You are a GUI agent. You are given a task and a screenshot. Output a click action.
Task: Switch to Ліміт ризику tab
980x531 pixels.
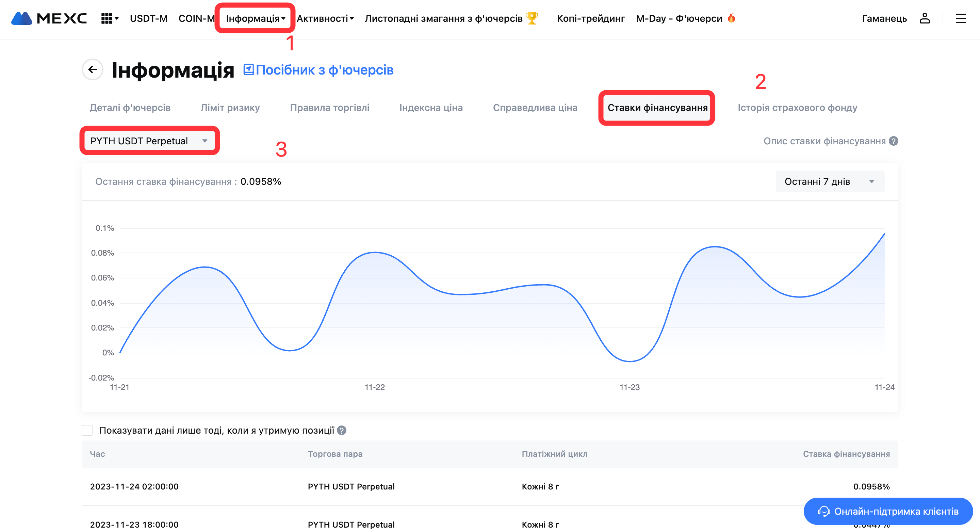click(x=230, y=108)
